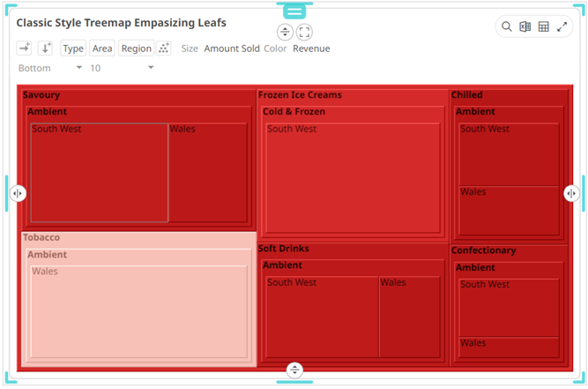Click the add row breakdown arrow icon
This screenshot has width=588, height=389.
(x=45, y=48)
